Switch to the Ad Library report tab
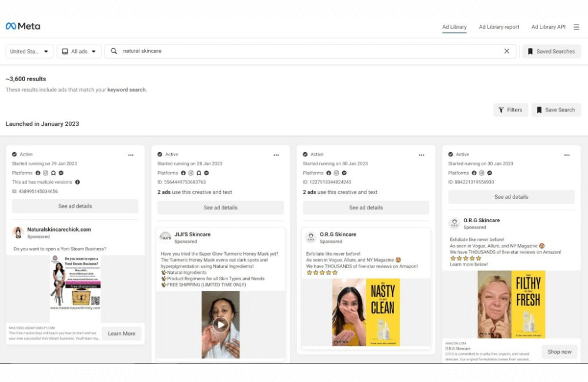Screen dimensions: 588x382 pos(499,27)
